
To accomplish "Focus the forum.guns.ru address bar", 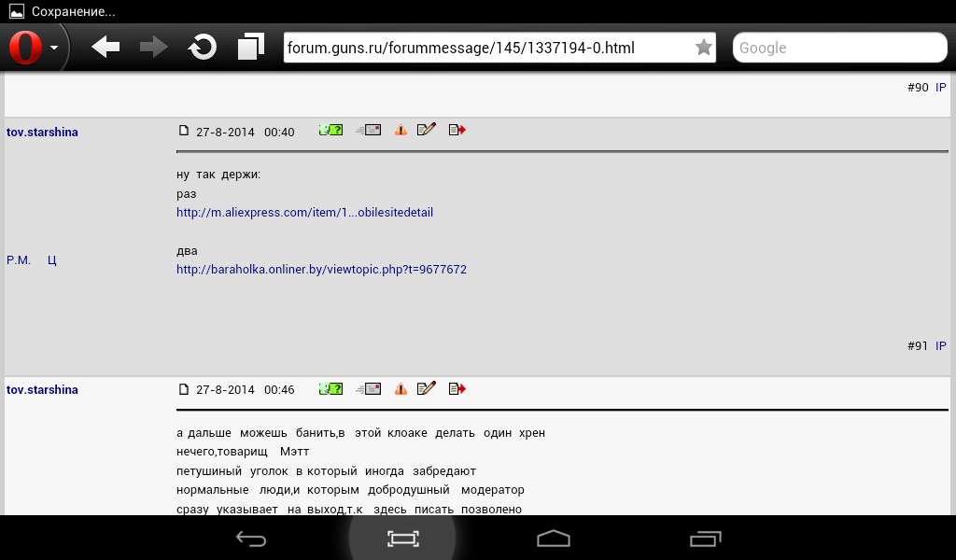I will point(485,48).
